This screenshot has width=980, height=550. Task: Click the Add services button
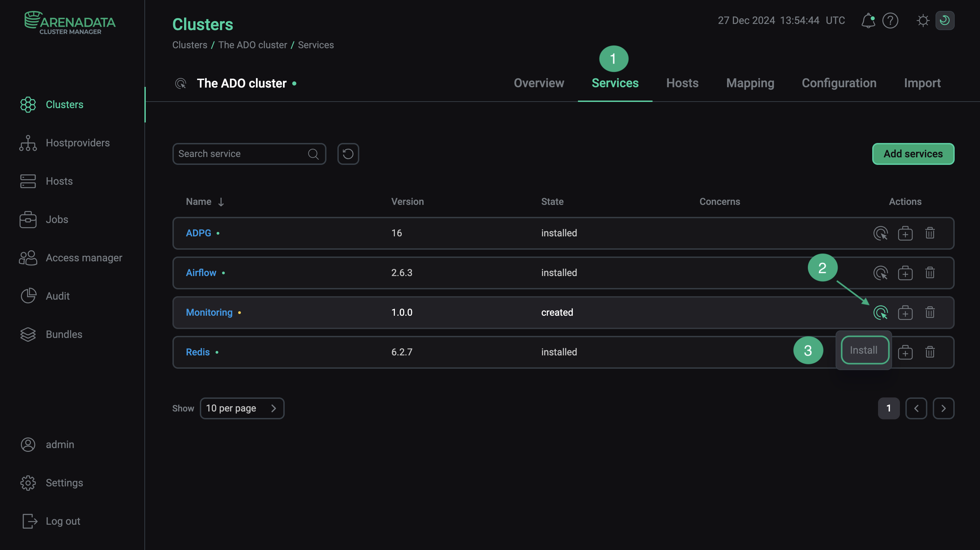(913, 154)
